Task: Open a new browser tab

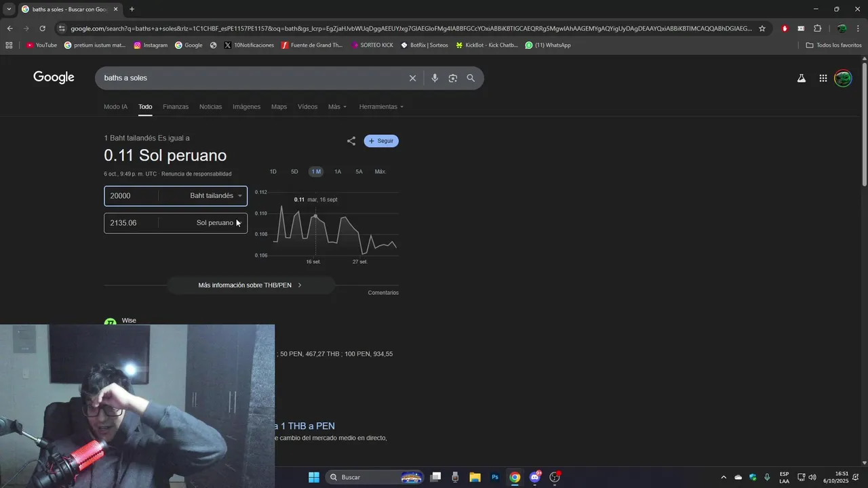Action: point(132,9)
